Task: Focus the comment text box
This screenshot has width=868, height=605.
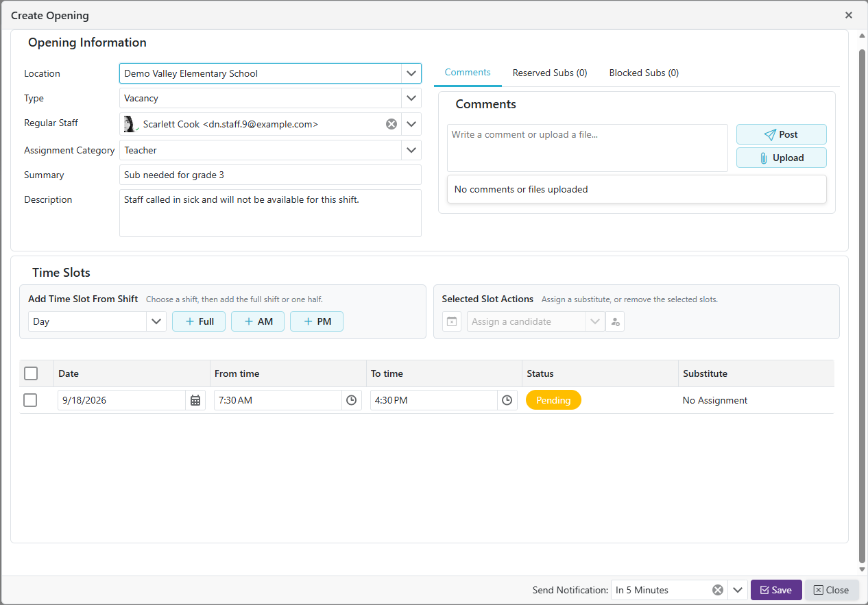Action: click(x=588, y=147)
